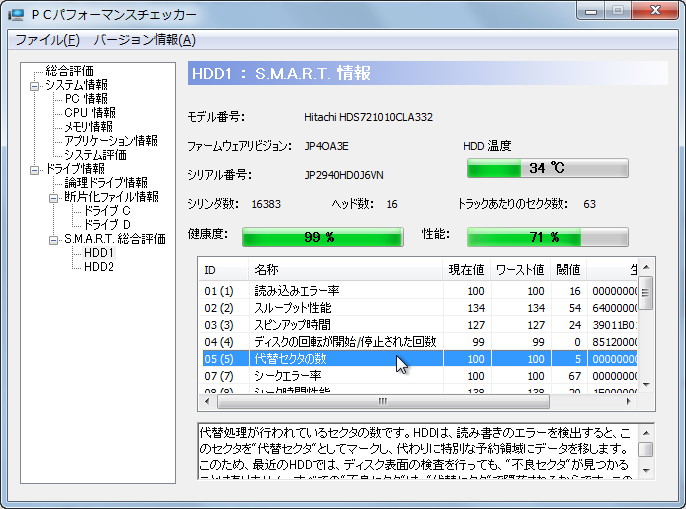686x509 pixels.
Task: Click ID cell 03 (3)
Action: click(219, 325)
